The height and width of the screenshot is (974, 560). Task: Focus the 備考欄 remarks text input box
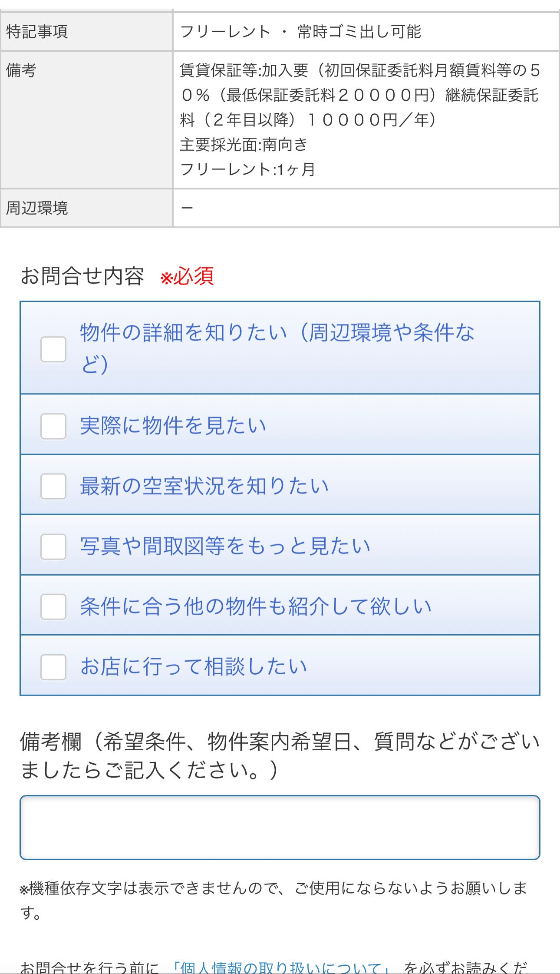point(280,827)
